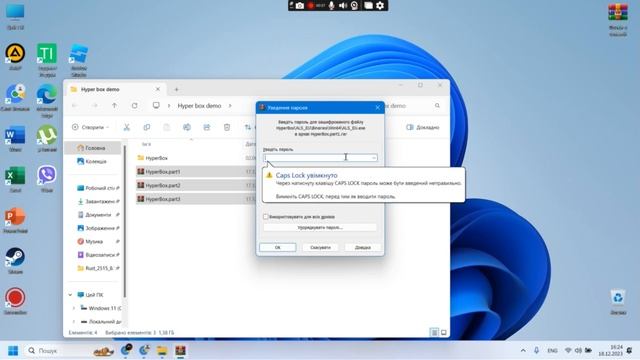This screenshot has height=360, width=640.
Task: Select the HyperBox.part1 archive file
Action: 196,172
